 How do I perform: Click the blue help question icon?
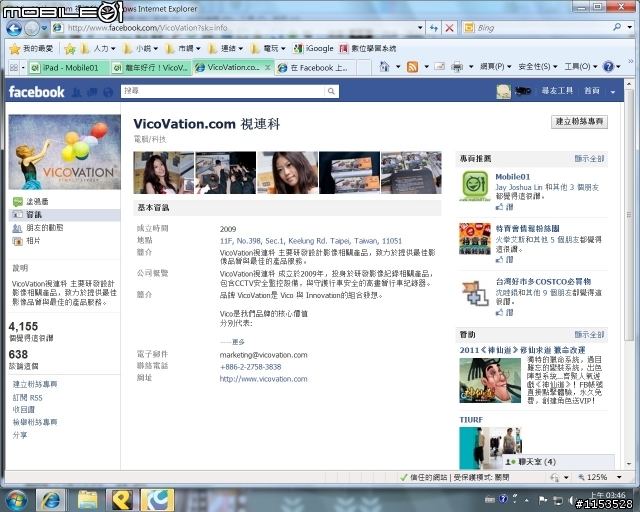pos(608,66)
